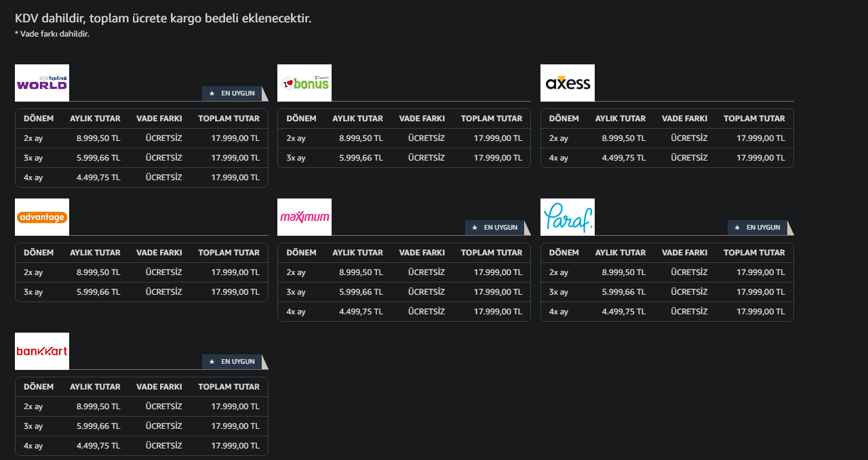Select the 2x ay row in Paraf table
This screenshot has height=460, width=868.
[x=667, y=272]
